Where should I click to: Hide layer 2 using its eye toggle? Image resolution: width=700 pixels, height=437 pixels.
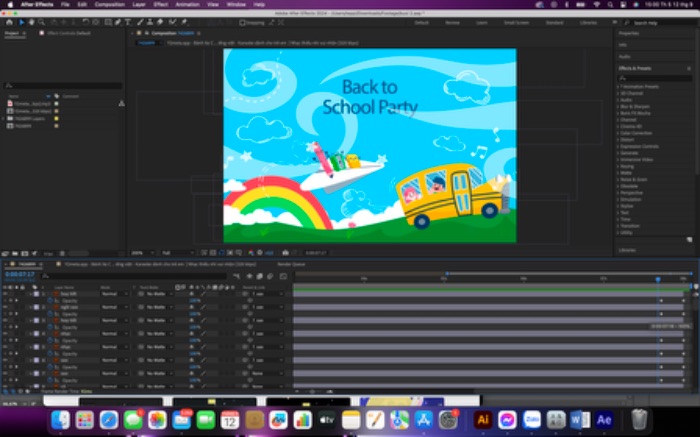[x=5, y=307]
